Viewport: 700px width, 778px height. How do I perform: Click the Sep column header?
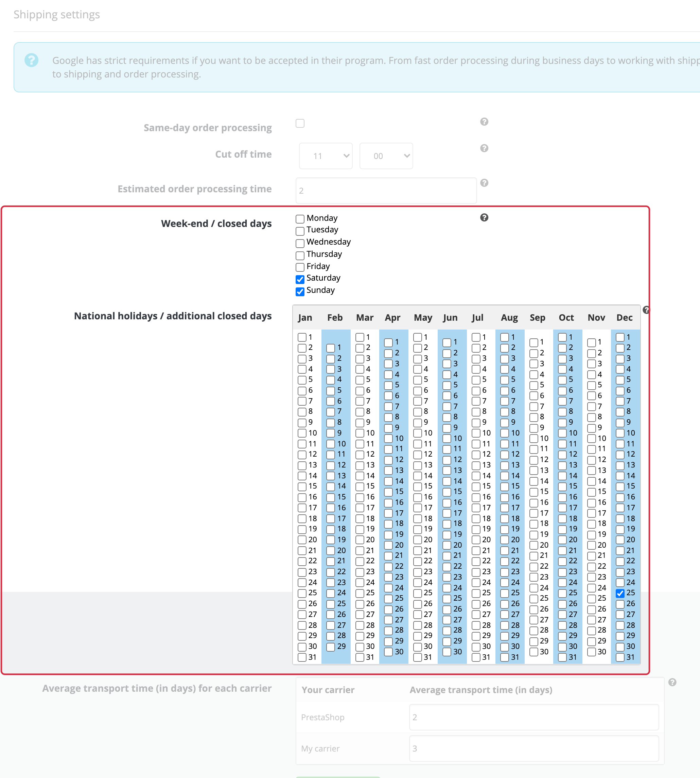point(537,318)
